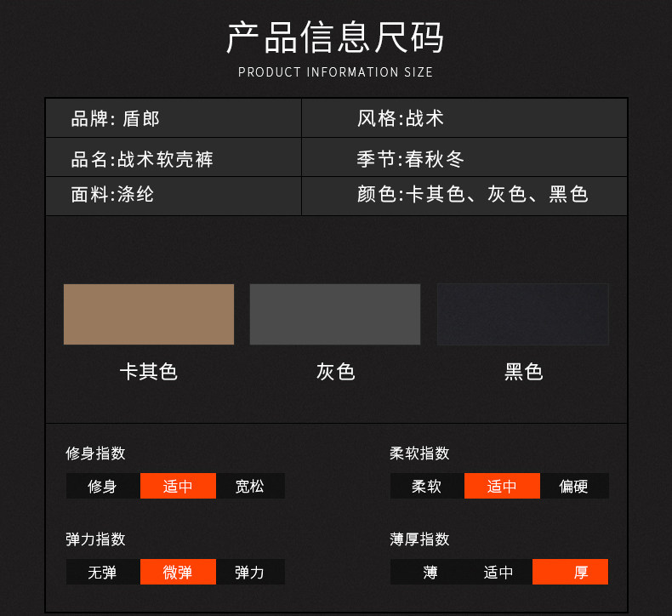Choose 适中 under 薄厚指数
Viewport: 672px width, 616px height.
[x=498, y=572]
